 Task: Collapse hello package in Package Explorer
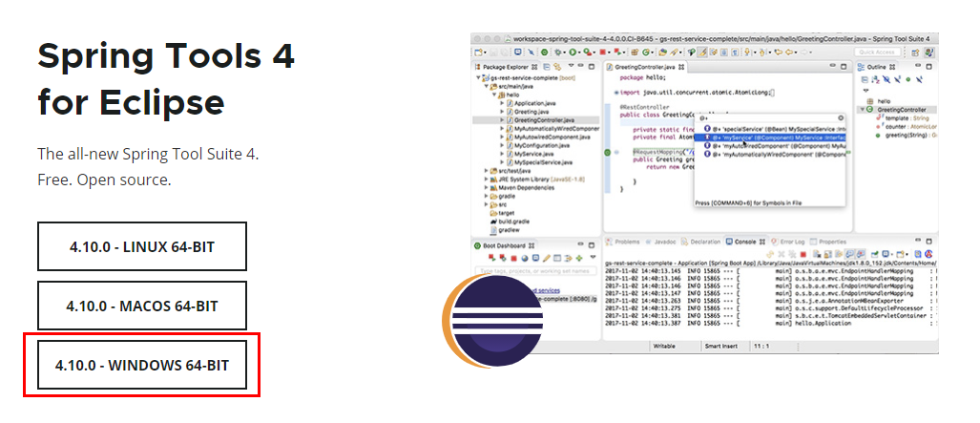click(493, 95)
